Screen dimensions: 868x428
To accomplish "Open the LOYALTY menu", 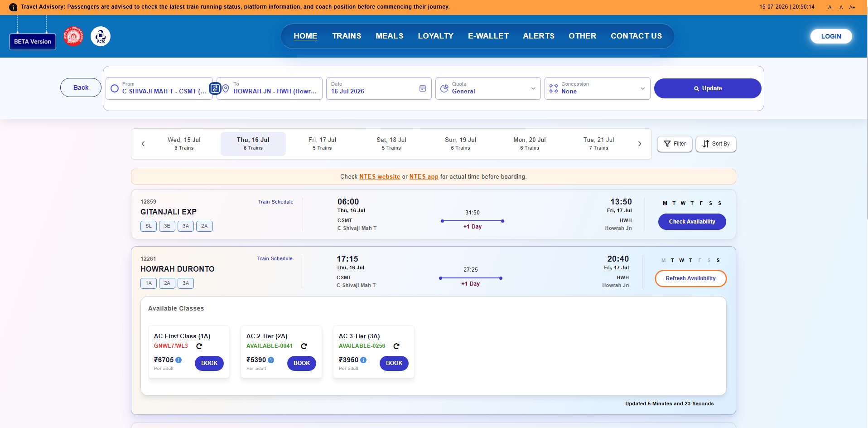I will pyautogui.click(x=435, y=36).
